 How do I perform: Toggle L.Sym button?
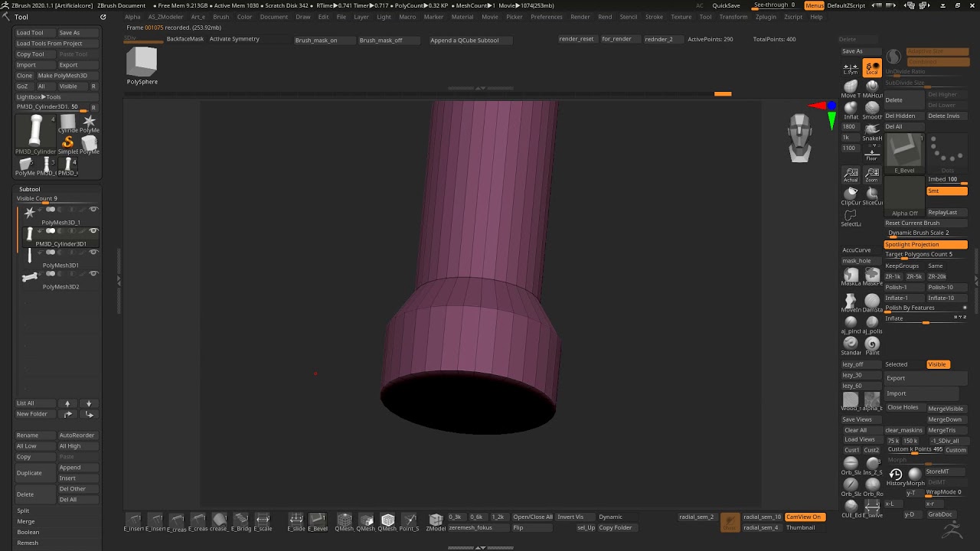[851, 68]
